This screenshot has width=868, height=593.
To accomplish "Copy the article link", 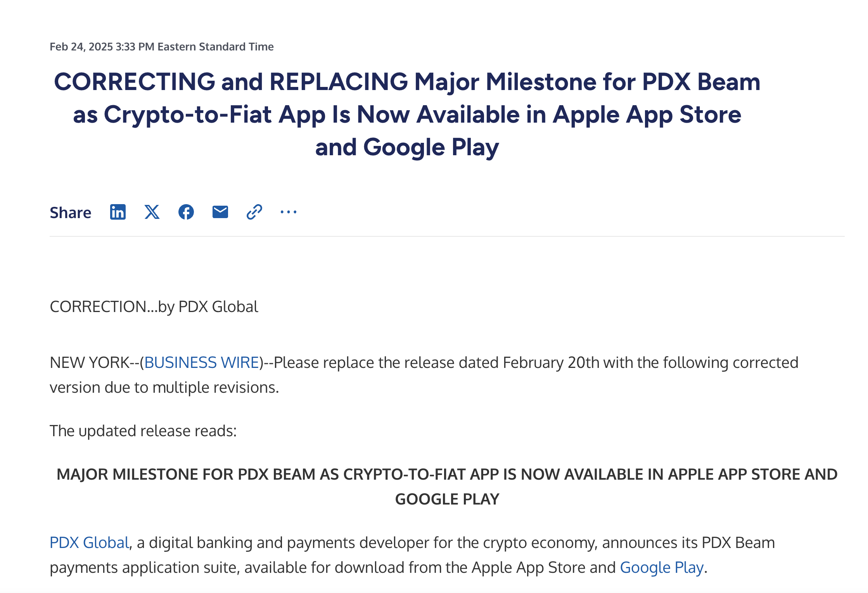I will click(x=254, y=212).
